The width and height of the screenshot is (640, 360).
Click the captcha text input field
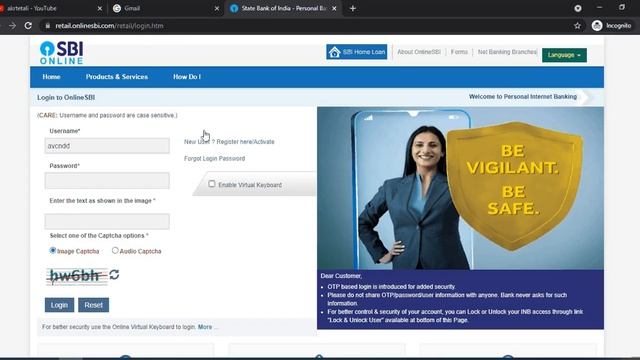pos(107,221)
